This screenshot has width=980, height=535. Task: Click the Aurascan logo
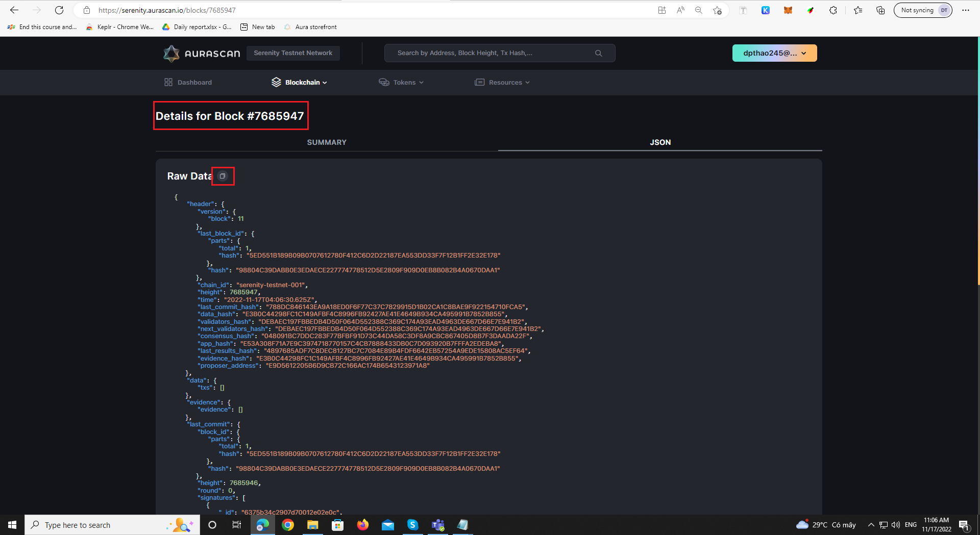[201, 53]
